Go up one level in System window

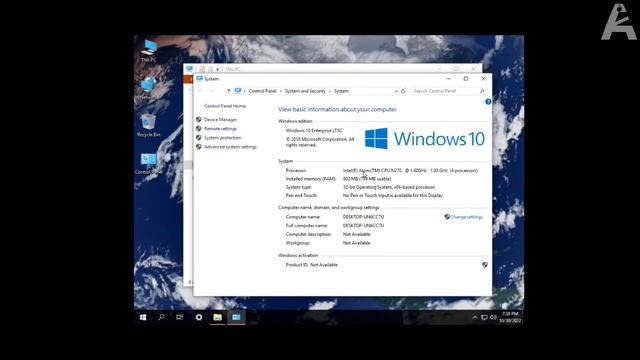[x=229, y=91]
